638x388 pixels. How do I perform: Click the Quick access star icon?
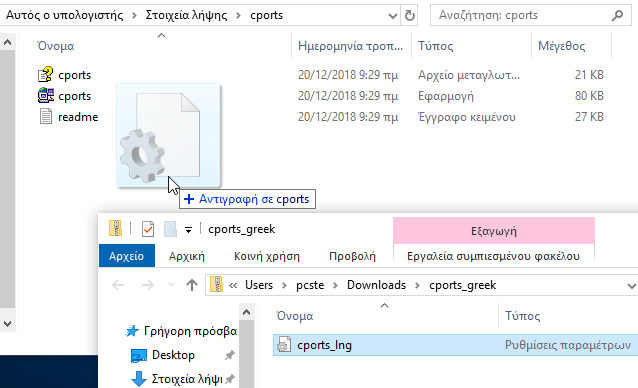(x=131, y=331)
